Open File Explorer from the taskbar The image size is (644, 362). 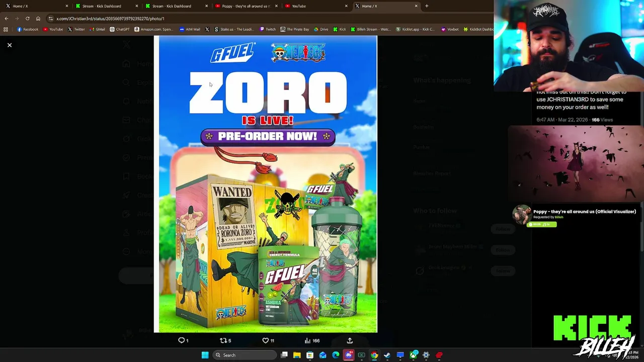coord(297,355)
